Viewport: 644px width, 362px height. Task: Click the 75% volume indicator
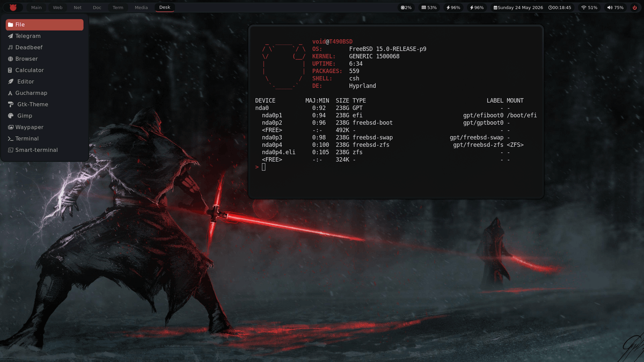click(615, 8)
